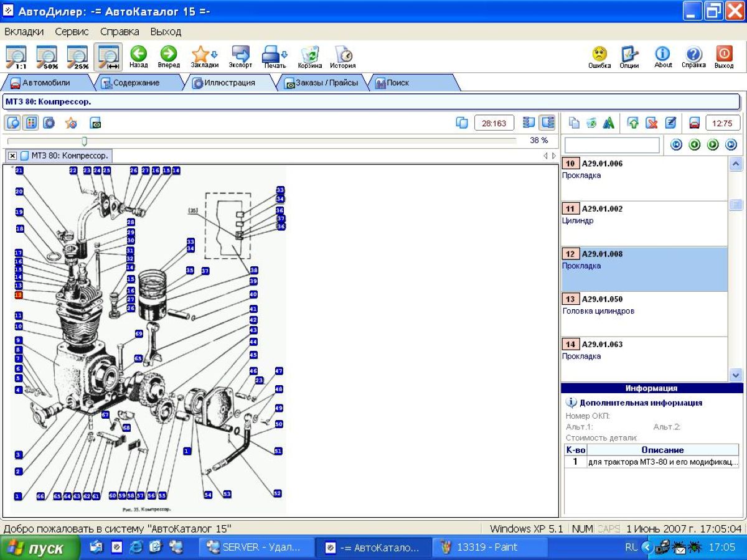Click the green refresh icon in parts toolbar
Screen dimensions: 747x560
[x=591, y=123]
